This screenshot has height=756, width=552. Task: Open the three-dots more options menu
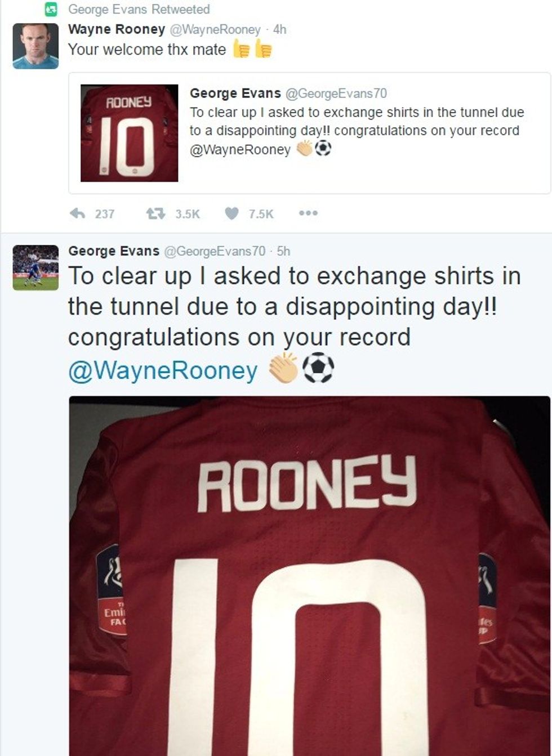point(309,213)
